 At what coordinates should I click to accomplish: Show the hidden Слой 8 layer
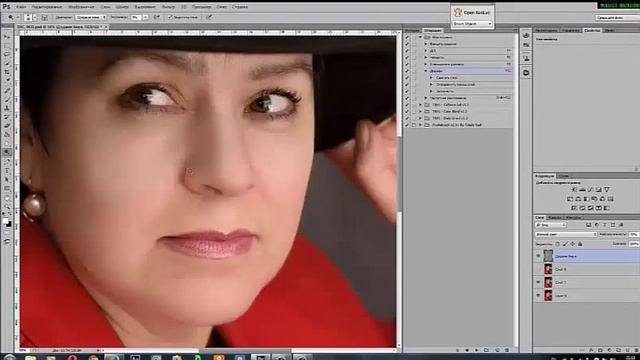click(x=538, y=269)
